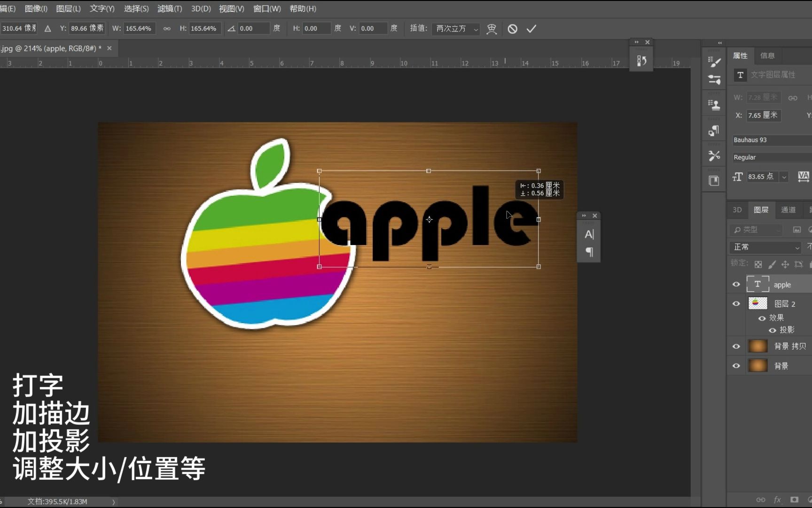
Task: Open the Brush Settings panel icon
Action: point(714,62)
